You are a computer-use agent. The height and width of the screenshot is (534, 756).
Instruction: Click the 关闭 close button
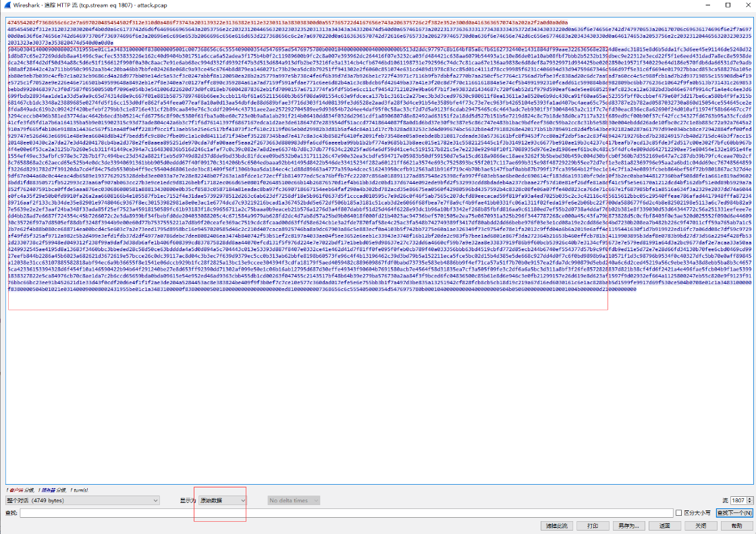pyautogui.click(x=700, y=525)
